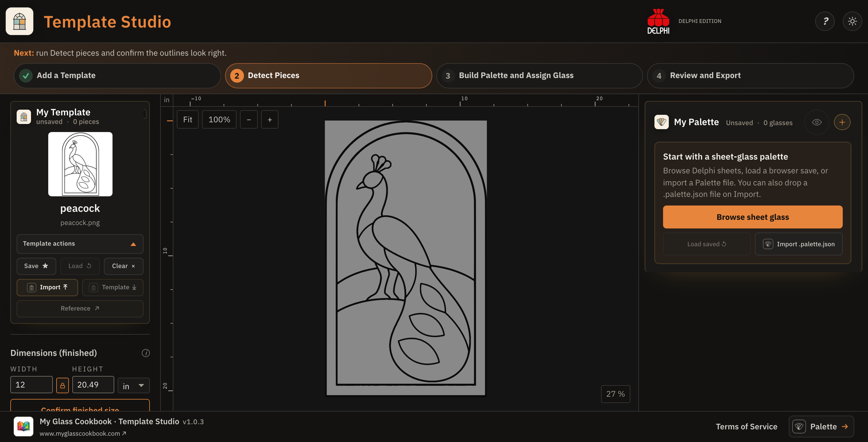Zoom in with the plus button
This screenshot has height=442, width=868.
click(x=270, y=120)
